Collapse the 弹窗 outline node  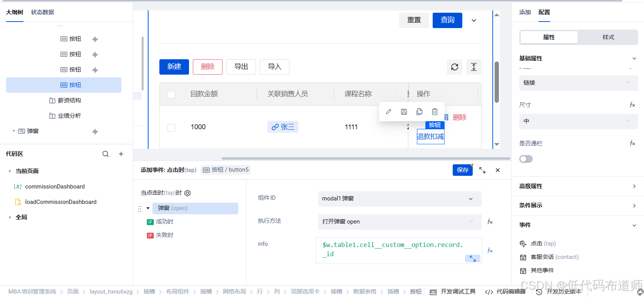click(14, 131)
